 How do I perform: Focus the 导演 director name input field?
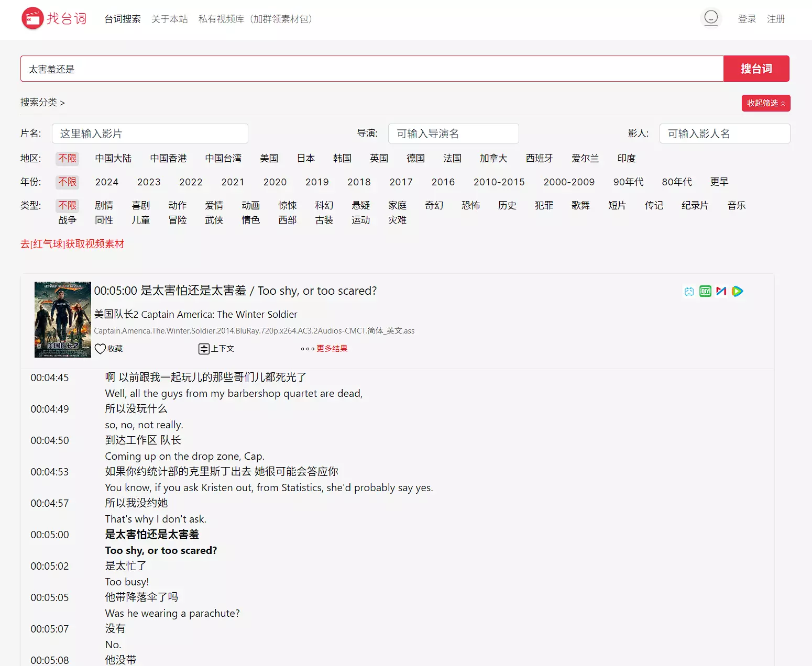(x=453, y=134)
